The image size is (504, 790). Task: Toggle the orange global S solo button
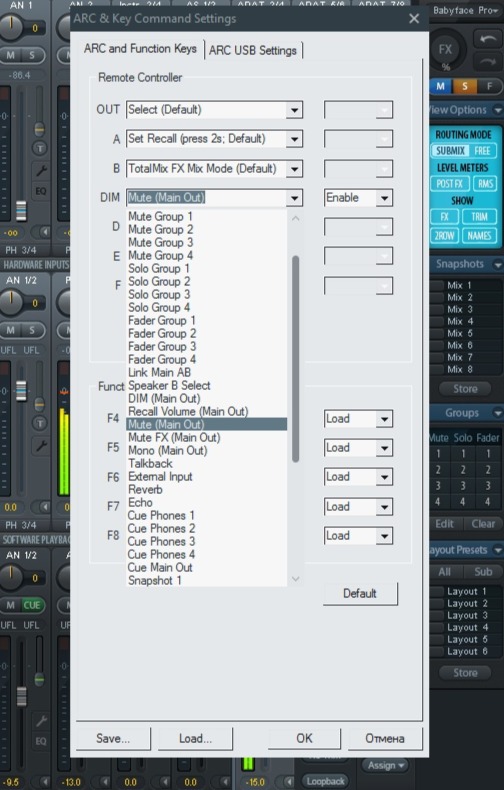tap(464, 86)
